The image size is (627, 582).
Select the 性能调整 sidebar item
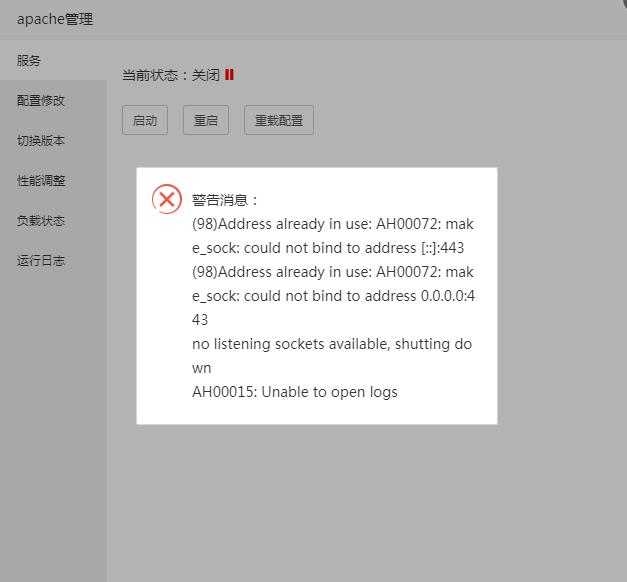53,180
